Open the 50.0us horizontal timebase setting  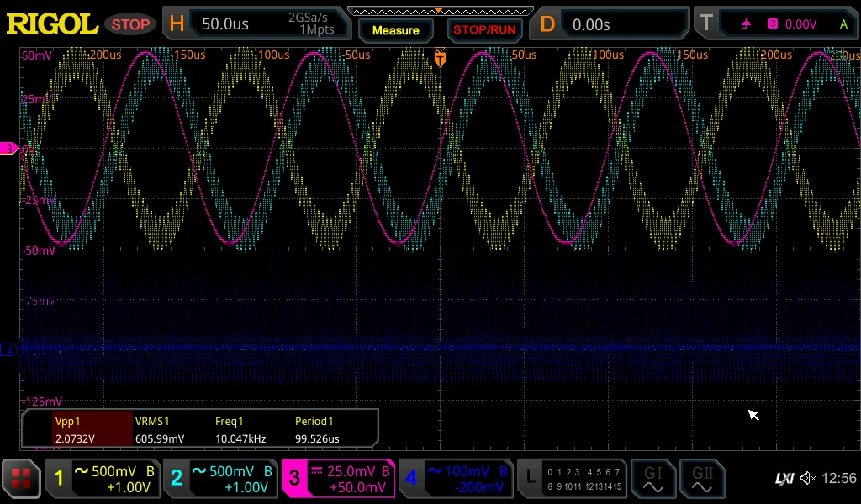[225, 24]
